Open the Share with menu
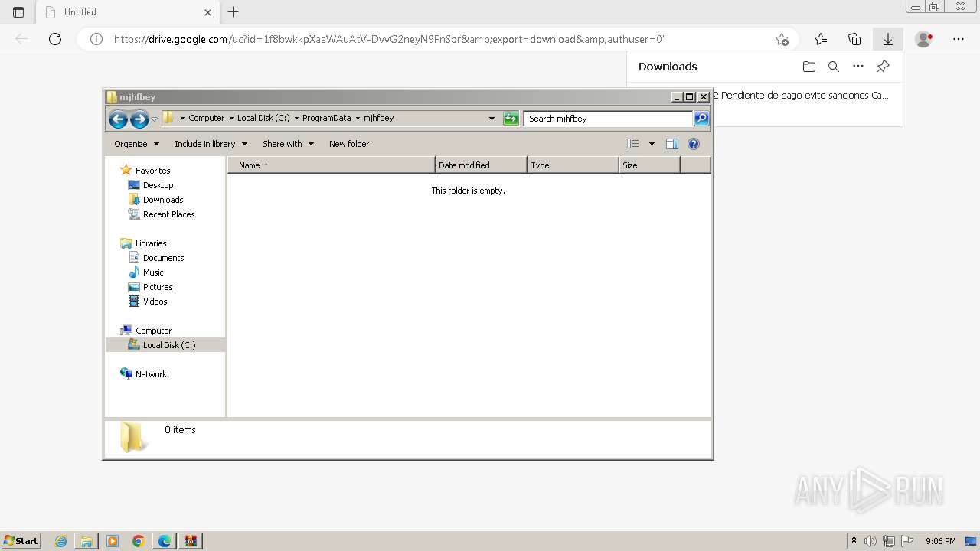Viewport: 980px width, 551px height. (288, 144)
